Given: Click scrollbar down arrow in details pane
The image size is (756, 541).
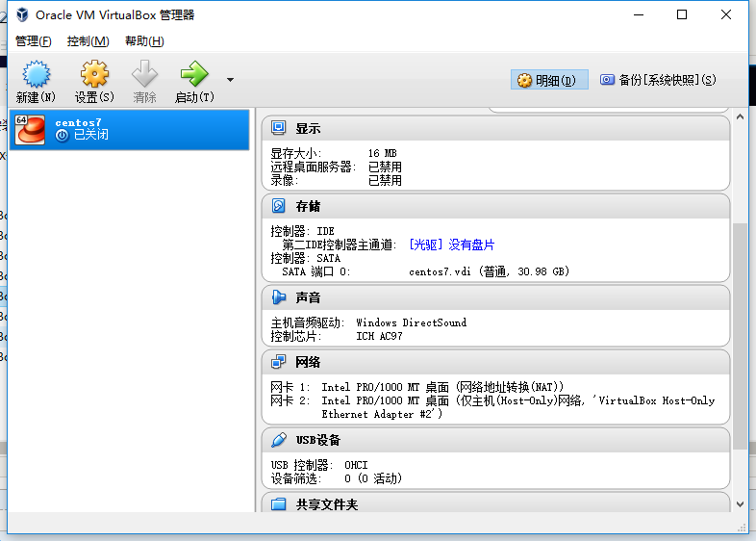Looking at the screenshot, I should (x=740, y=504).
